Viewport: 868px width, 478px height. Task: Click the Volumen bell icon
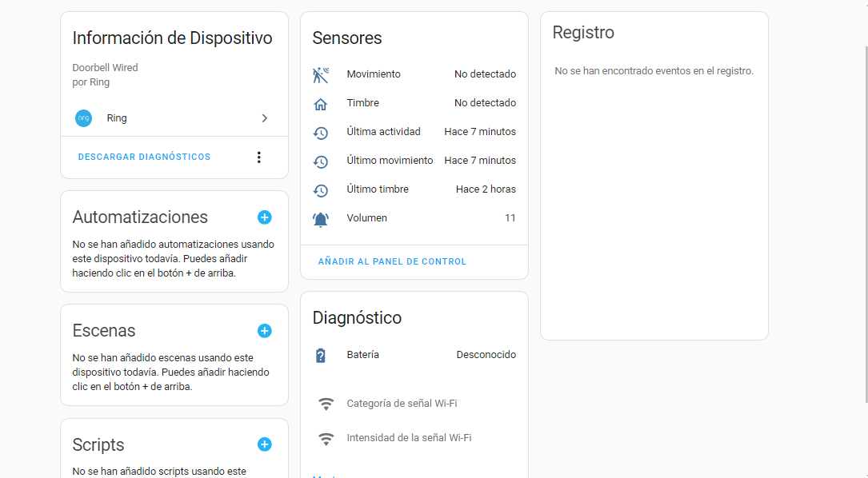pos(321,219)
